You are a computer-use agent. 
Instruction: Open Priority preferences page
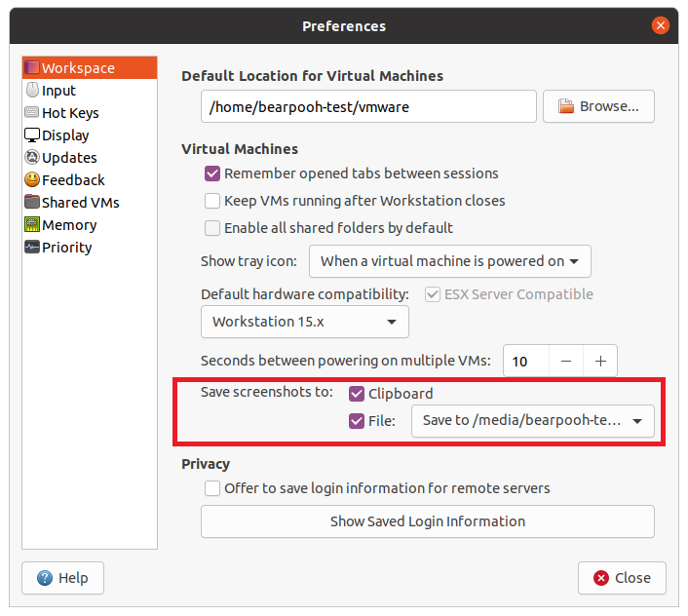click(90, 247)
